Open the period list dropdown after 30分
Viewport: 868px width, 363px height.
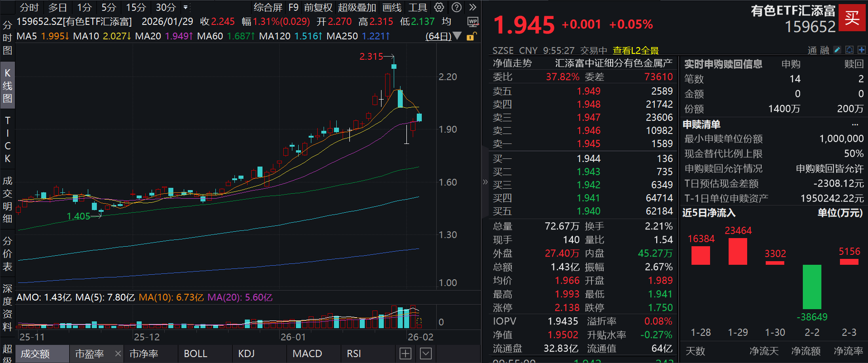coord(186,7)
